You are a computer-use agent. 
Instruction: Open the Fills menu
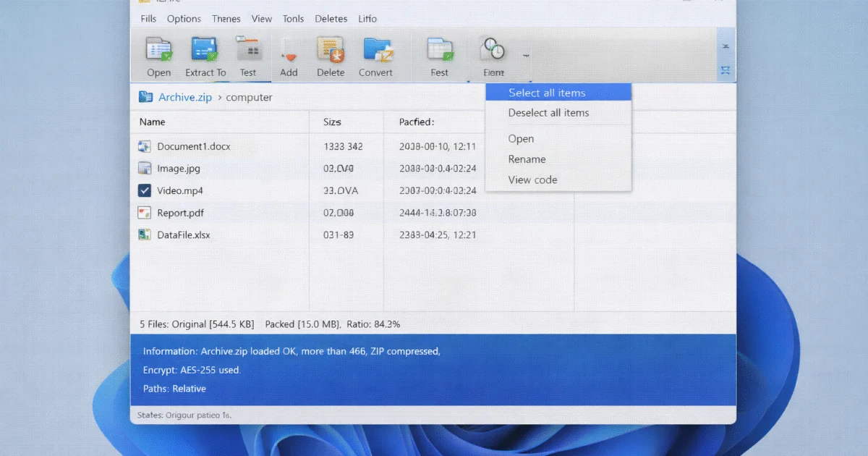[x=148, y=19]
